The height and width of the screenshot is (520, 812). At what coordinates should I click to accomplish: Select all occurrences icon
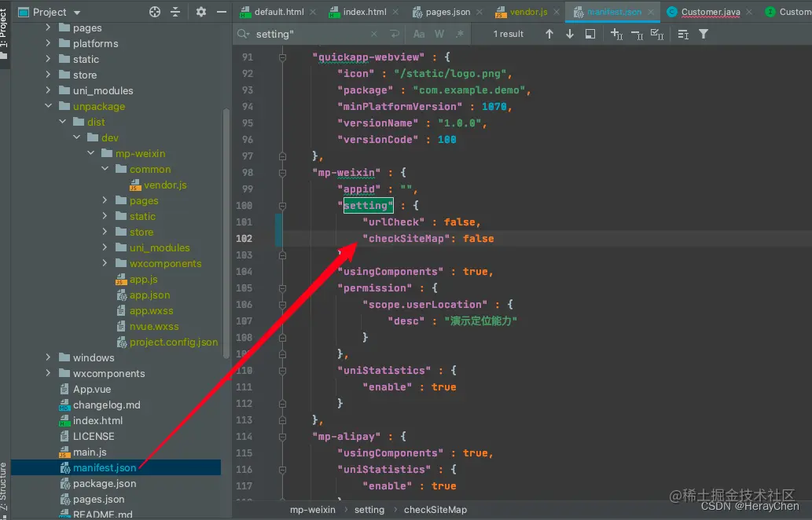click(x=657, y=34)
